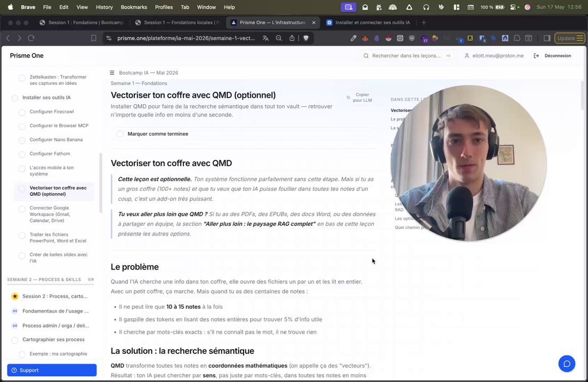This screenshot has height=382, width=588.
Task: Click the address bar URL prisme.one
Action: (186, 38)
